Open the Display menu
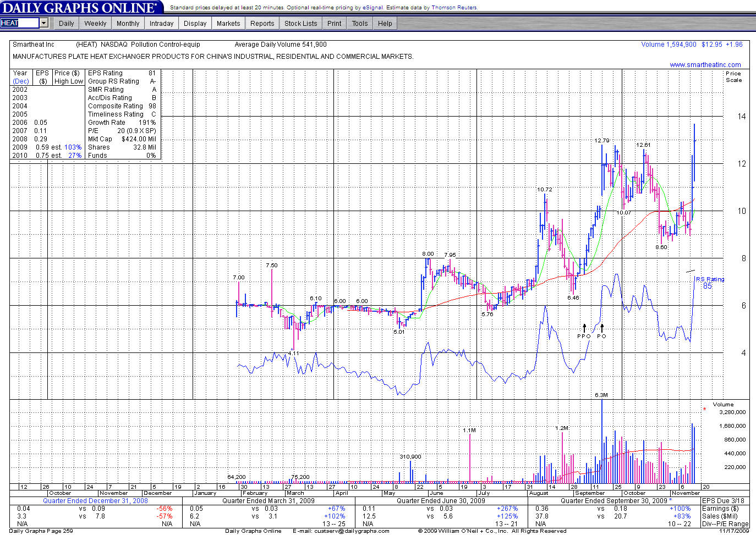 pos(195,24)
